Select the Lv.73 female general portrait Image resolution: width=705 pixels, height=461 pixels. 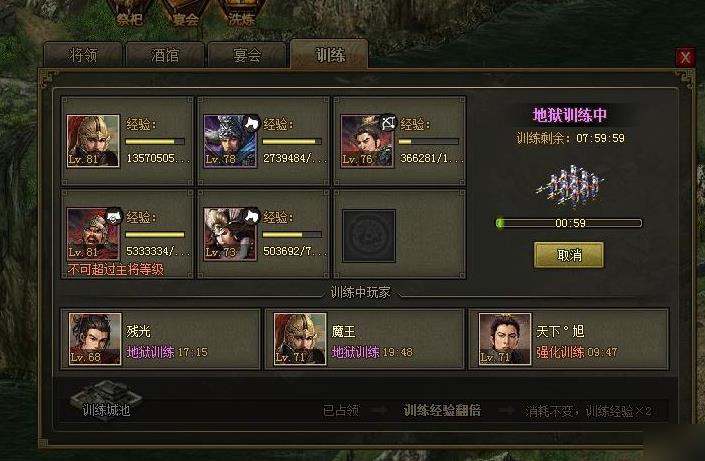tap(230, 234)
